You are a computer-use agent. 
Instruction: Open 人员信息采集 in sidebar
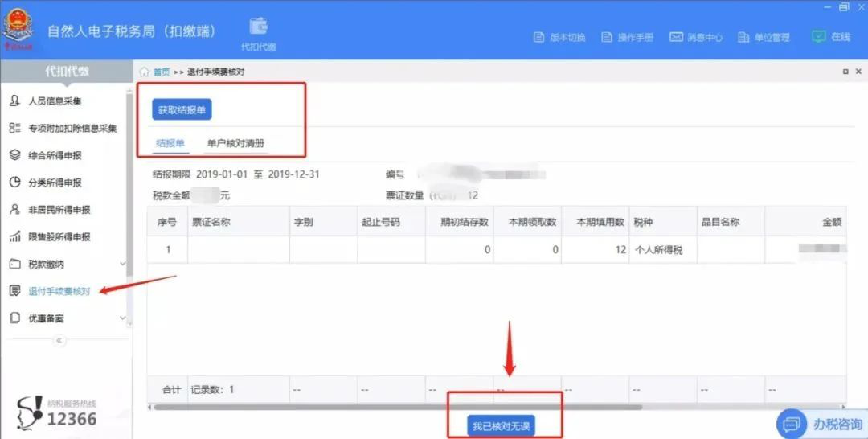tap(55, 101)
